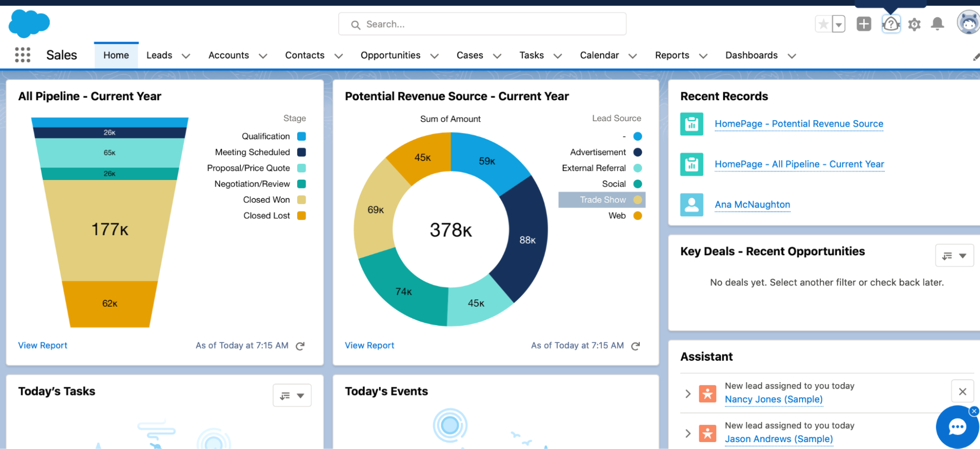This screenshot has height=449, width=980.
Task: Expand the Opportunities tab dropdown chevron
Action: tap(434, 56)
